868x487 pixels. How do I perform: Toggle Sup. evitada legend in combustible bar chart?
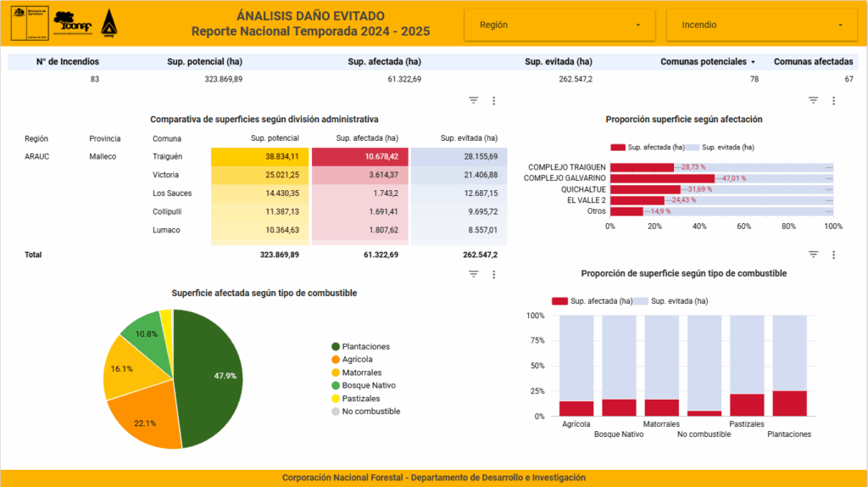(x=676, y=301)
